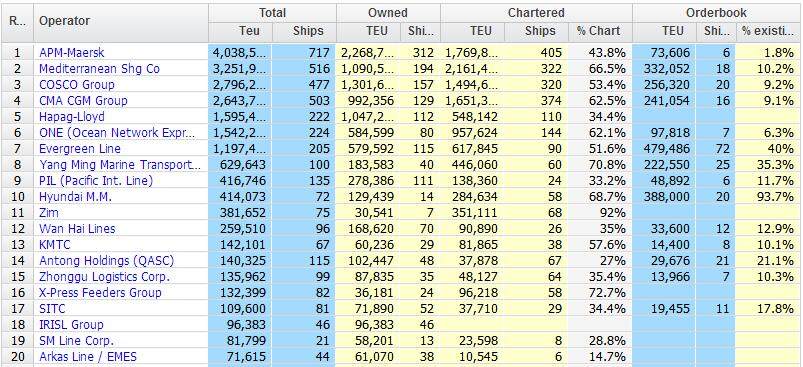803x367 pixels.
Task: Click the COSCO Group link
Action: point(77,84)
